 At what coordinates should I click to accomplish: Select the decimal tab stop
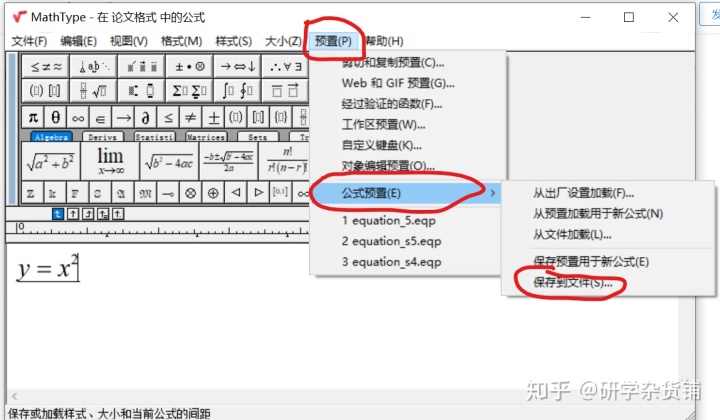pyautogui.click(x=118, y=214)
